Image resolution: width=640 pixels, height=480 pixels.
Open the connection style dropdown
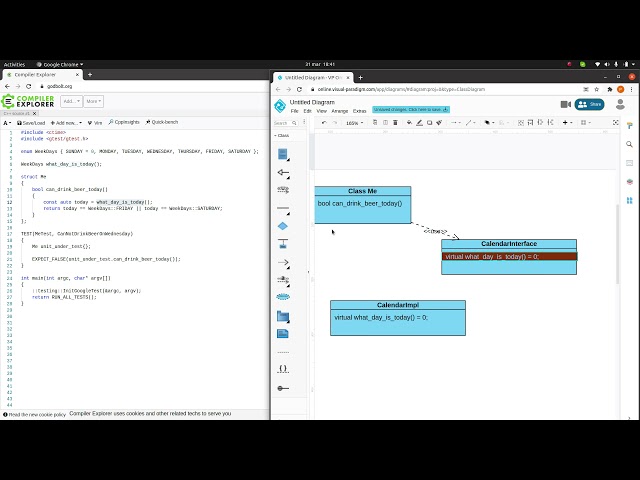[456, 122]
